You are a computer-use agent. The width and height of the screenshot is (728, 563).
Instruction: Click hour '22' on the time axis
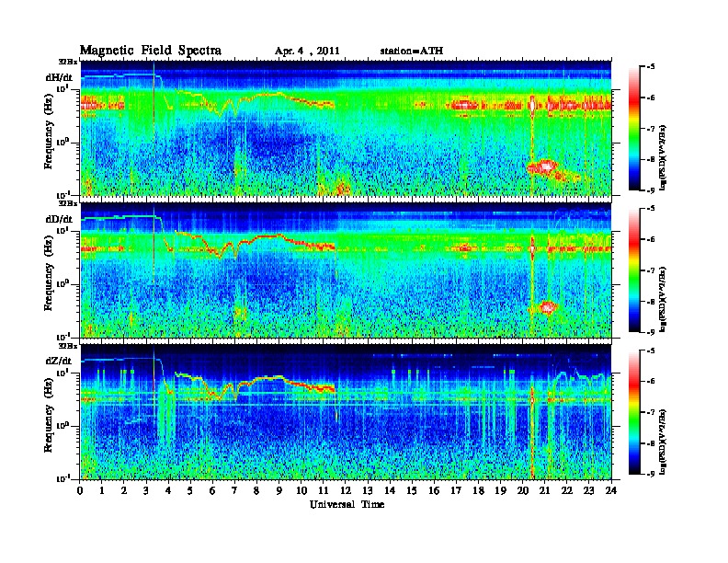click(x=566, y=491)
